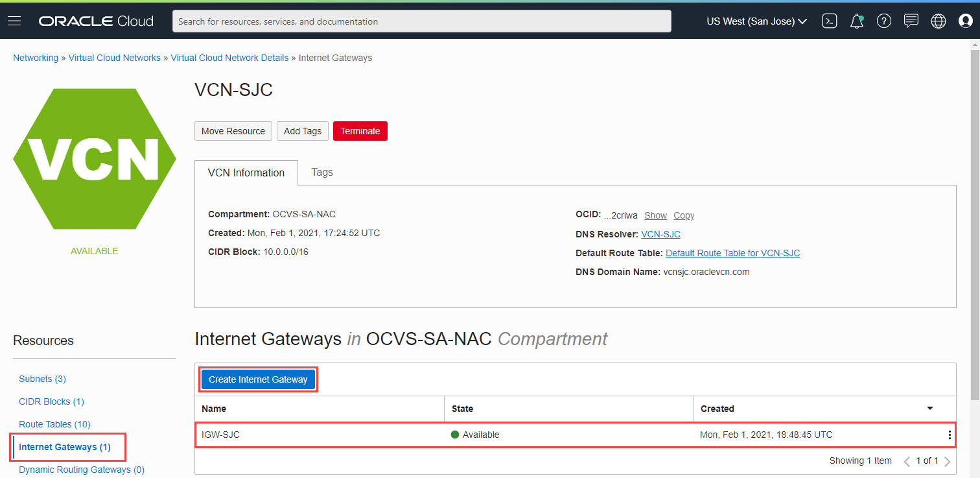Expand the US West (San Jose) region selector
The width and height of the screenshot is (980, 478).
[x=756, y=21]
